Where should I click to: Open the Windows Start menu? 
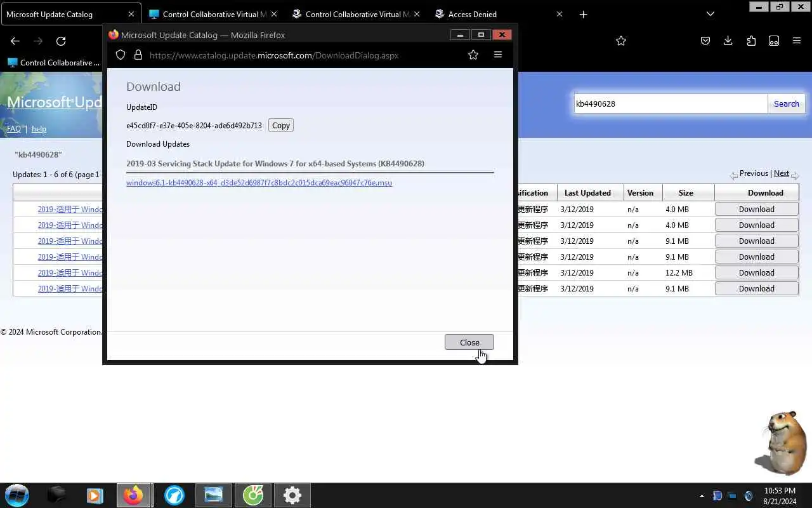pyautogui.click(x=17, y=495)
